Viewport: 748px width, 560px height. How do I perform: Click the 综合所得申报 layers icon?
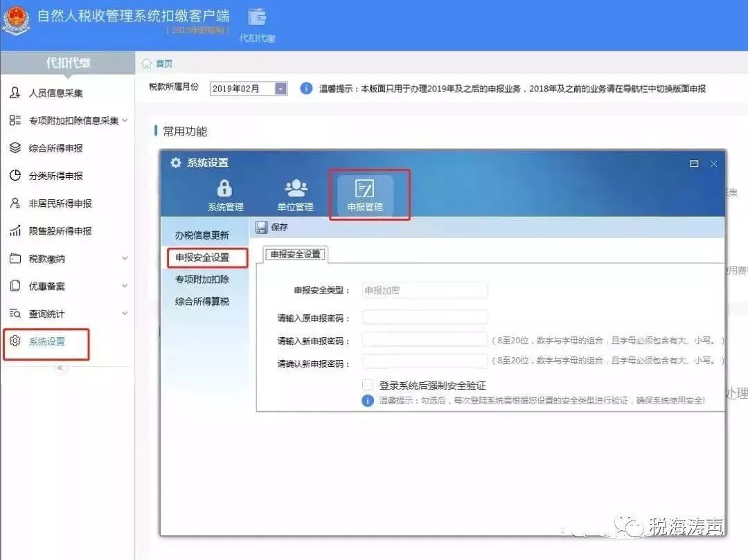point(15,147)
